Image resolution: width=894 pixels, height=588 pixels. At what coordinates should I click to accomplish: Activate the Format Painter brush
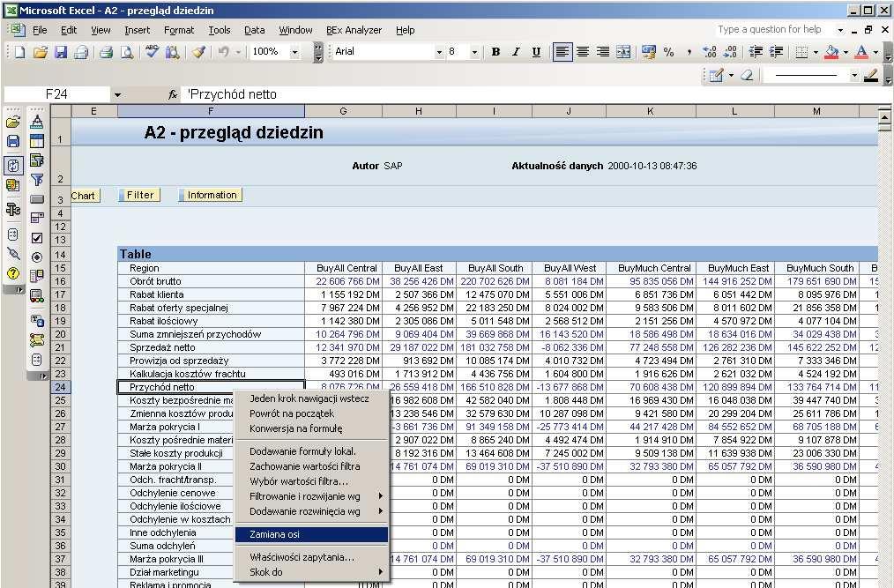(197, 52)
